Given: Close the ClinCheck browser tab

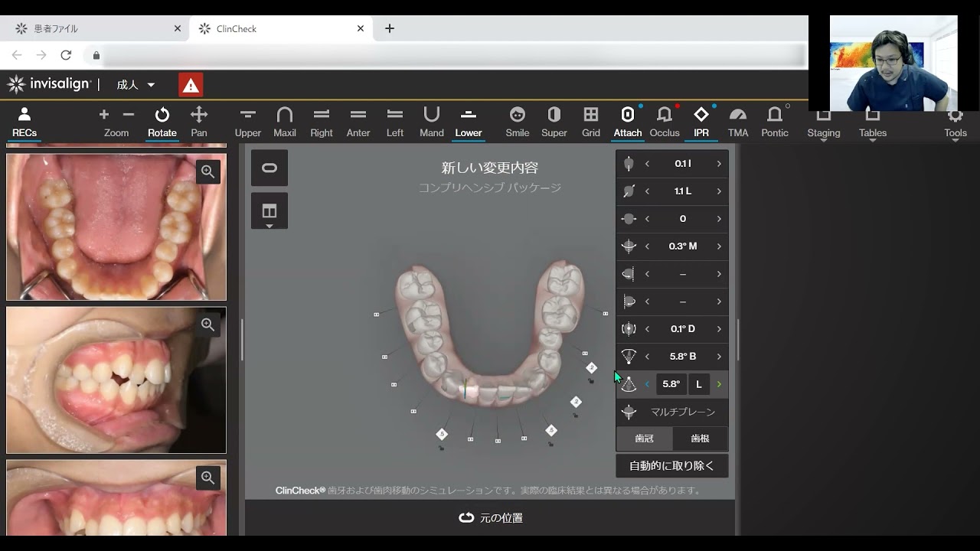Looking at the screenshot, I should coord(361,28).
